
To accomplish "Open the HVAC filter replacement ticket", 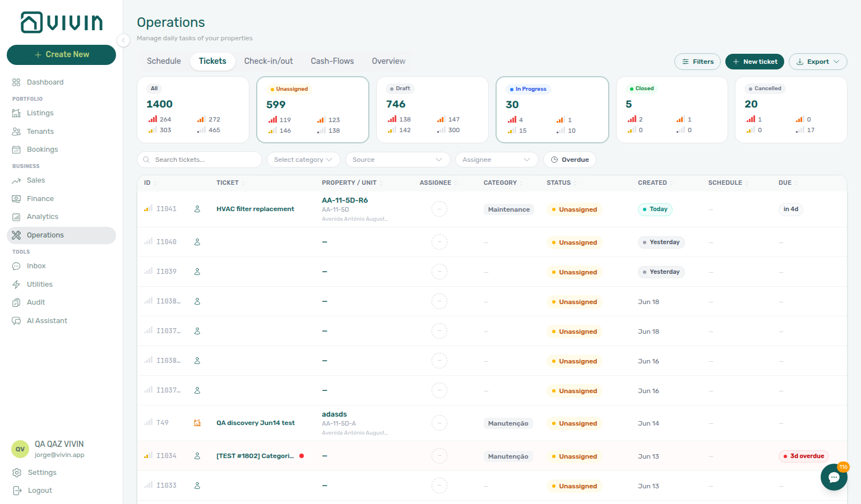I will (x=255, y=209).
